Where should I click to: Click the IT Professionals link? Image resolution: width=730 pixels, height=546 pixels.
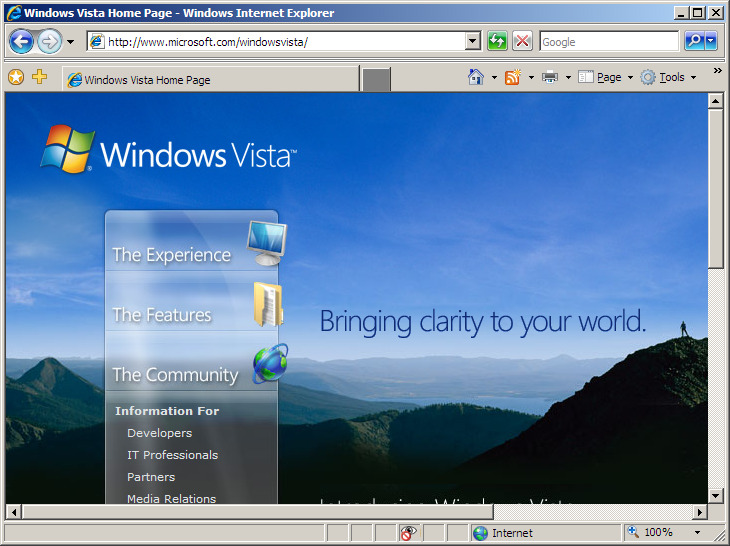[x=173, y=455]
